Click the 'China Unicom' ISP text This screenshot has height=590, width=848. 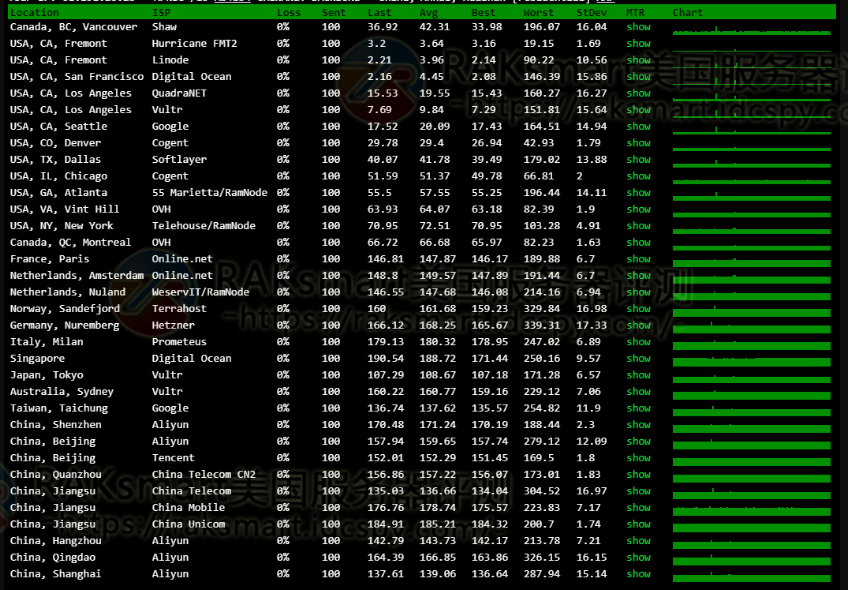(x=188, y=525)
